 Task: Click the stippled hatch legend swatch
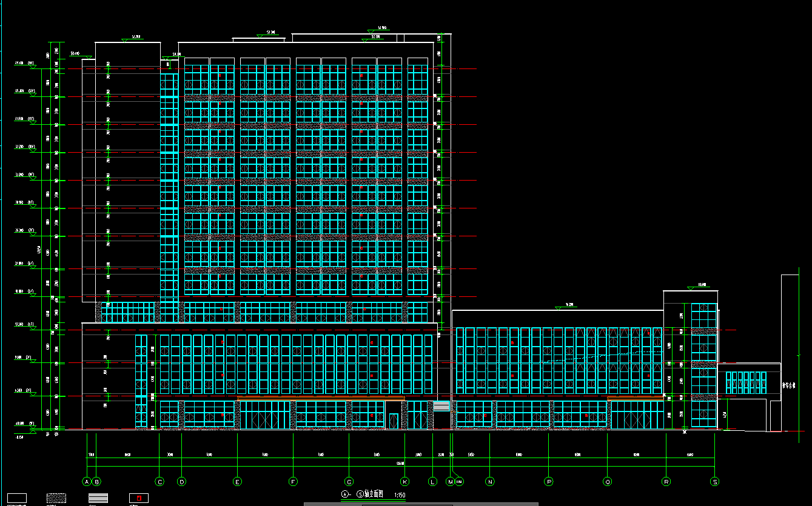click(x=56, y=498)
